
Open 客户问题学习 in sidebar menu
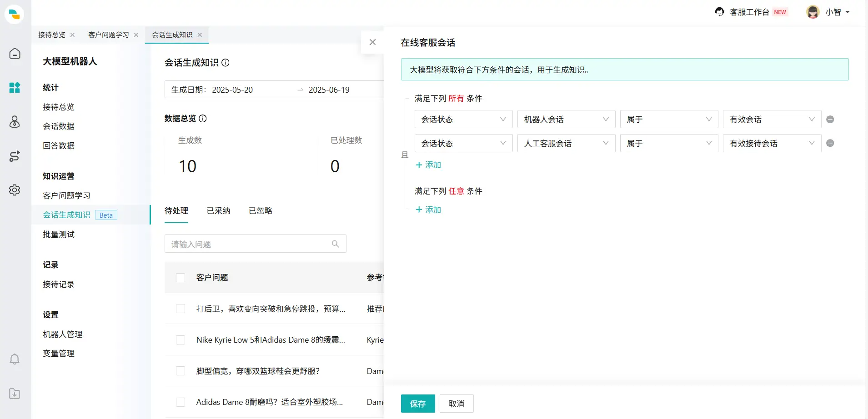(66, 196)
